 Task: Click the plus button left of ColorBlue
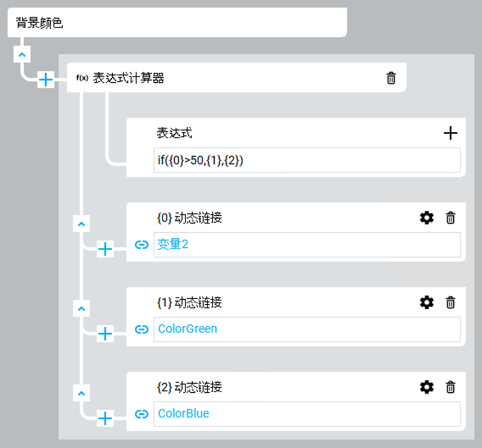105,418
